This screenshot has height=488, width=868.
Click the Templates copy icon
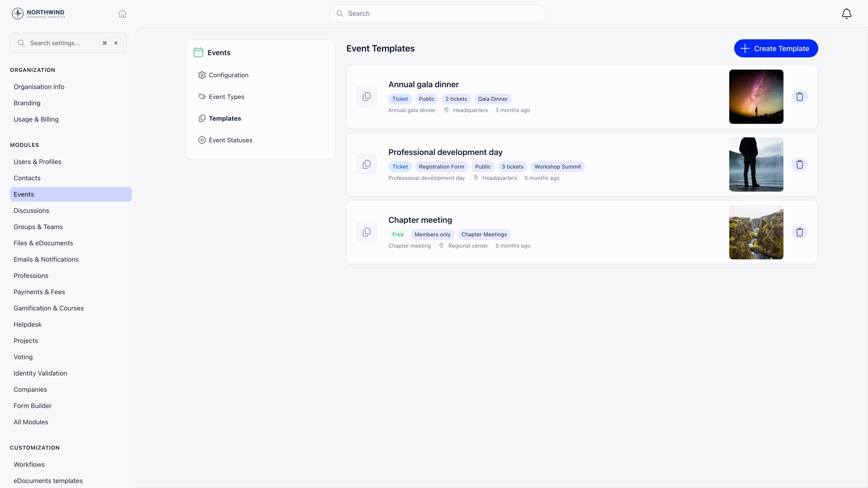click(202, 119)
